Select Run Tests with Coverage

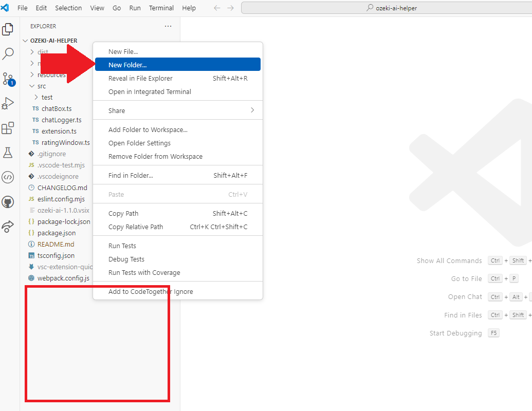pyautogui.click(x=178, y=273)
